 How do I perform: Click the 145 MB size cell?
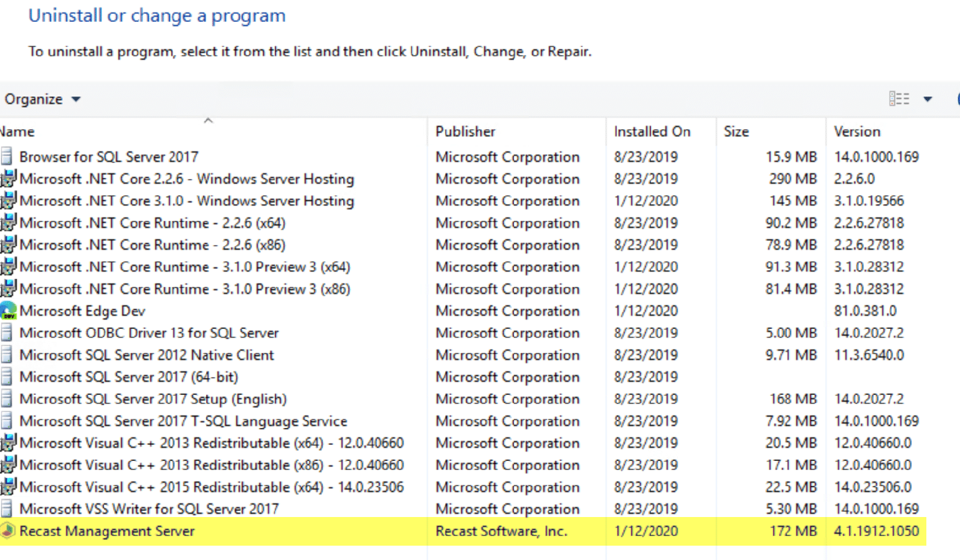click(793, 201)
